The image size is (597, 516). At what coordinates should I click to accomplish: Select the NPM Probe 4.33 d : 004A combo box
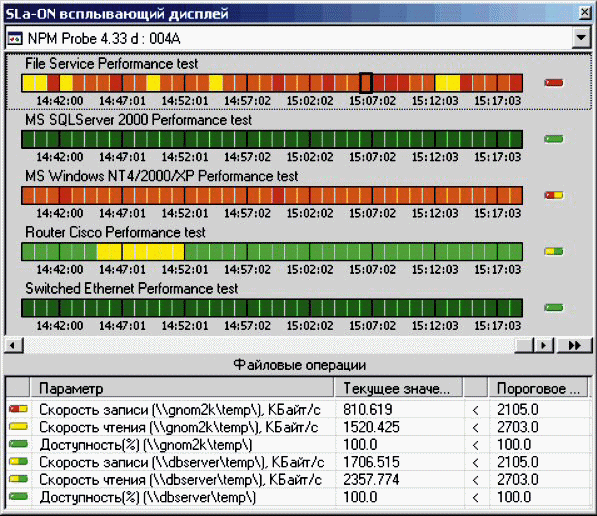tap(298, 38)
